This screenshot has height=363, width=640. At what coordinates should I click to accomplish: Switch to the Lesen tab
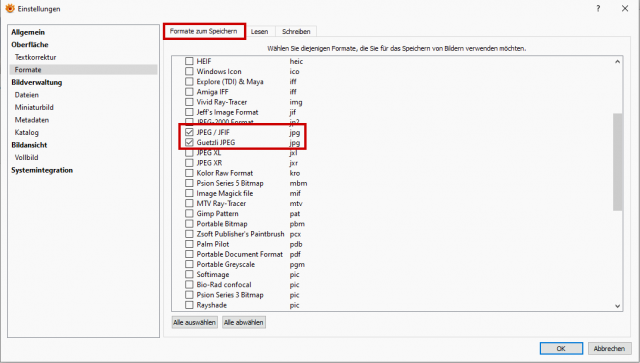(260, 31)
